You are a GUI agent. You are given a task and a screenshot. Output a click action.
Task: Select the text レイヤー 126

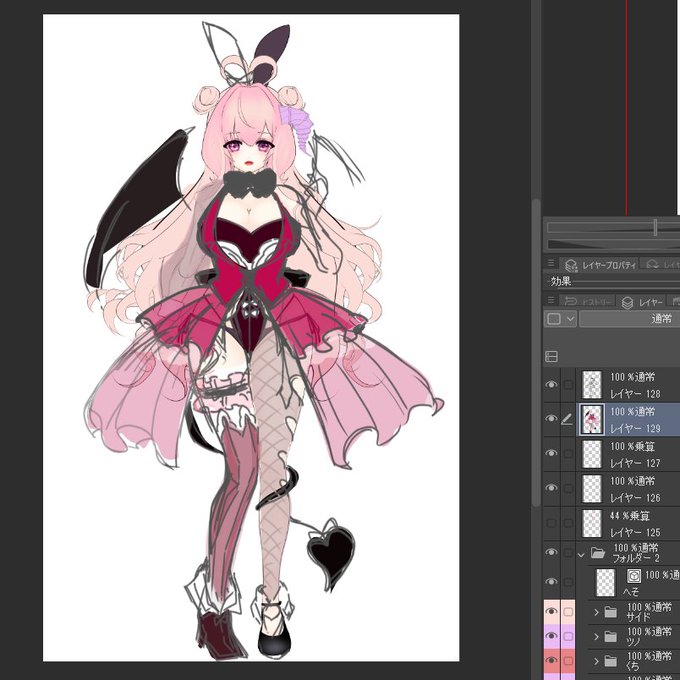635,498
